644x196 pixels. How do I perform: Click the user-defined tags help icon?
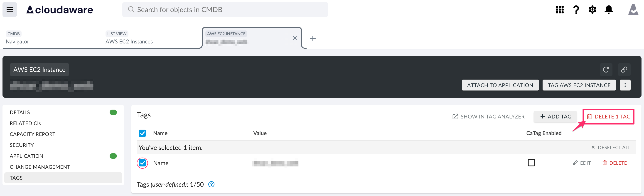tap(211, 184)
